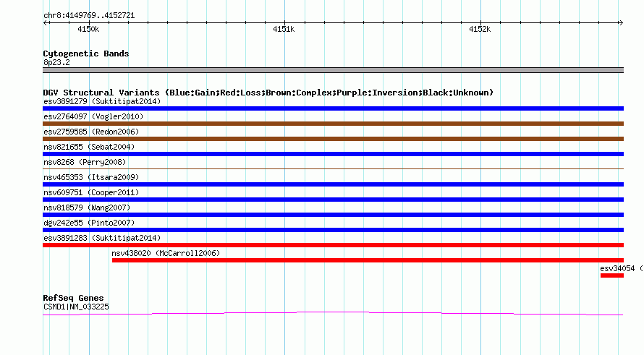Open CSMD1|NM_033225 gene label
Screen dimensions: 644x355
point(76,307)
